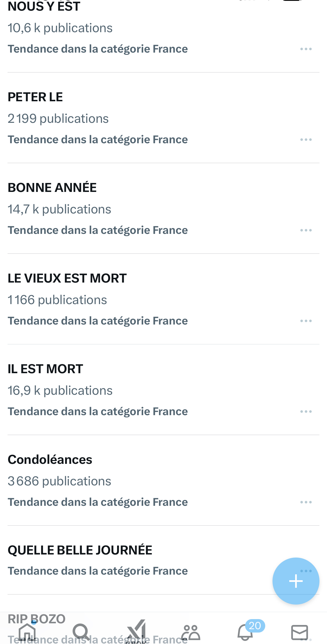This screenshot has height=644, width=327.
Task: Open more options for IL EST MORT trend
Action: click(306, 412)
